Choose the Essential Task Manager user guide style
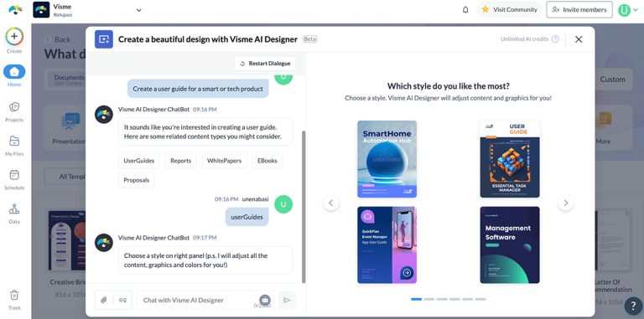 tap(510, 159)
